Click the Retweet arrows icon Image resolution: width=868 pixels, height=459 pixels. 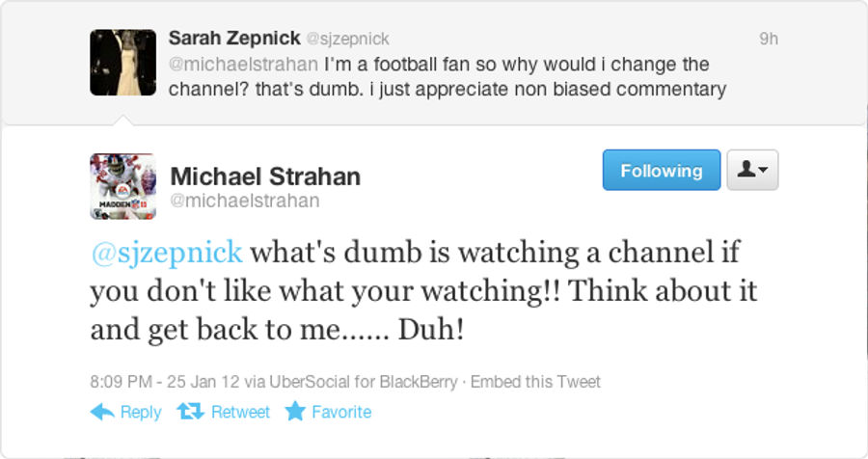click(x=190, y=412)
